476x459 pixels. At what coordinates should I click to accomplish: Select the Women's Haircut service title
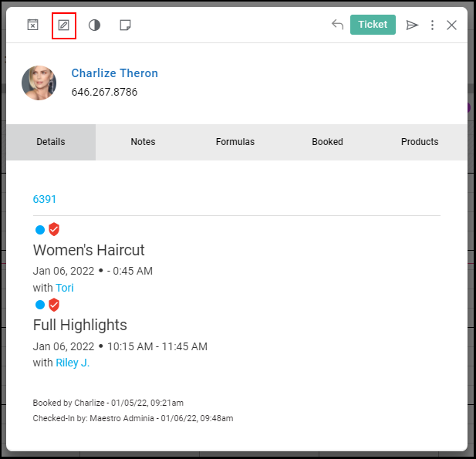[x=89, y=250]
